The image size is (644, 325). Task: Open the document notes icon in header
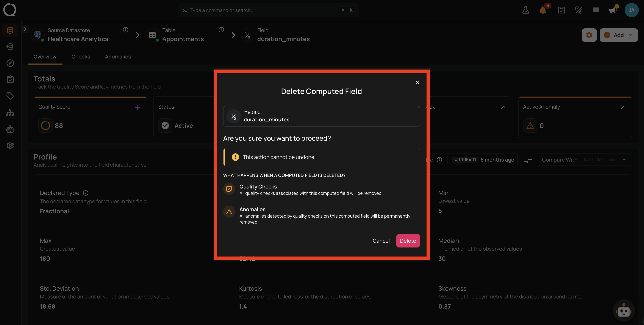coord(561,10)
